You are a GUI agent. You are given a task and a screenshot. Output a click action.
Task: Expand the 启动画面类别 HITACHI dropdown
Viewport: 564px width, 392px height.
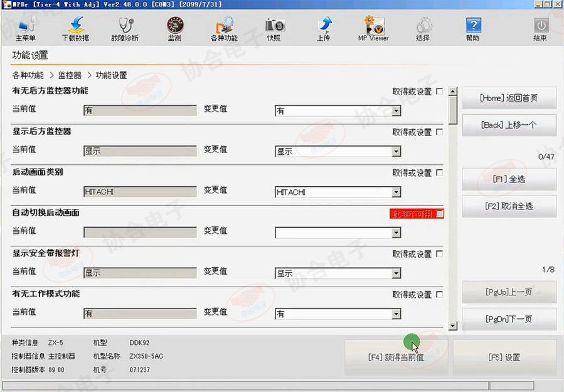coord(396,193)
